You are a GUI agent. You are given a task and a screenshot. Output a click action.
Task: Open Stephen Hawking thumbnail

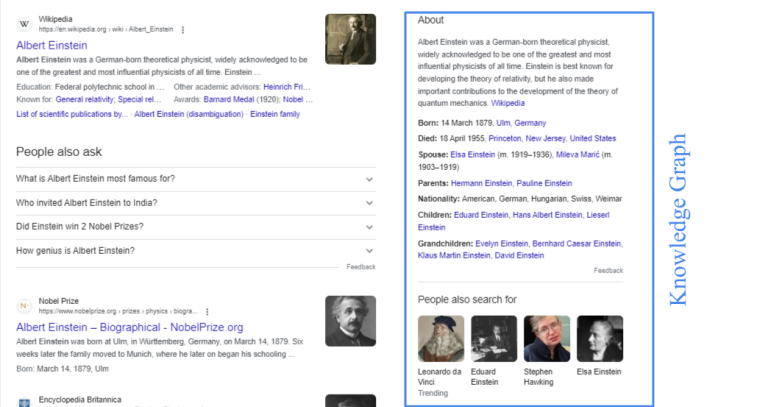pos(547,338)
